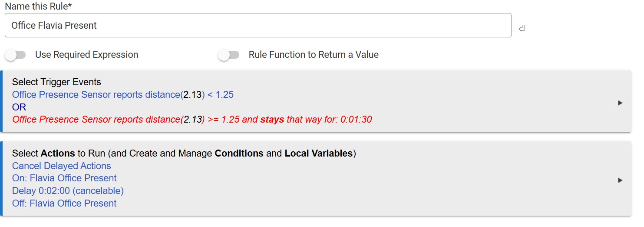
Task: Click the Select Trigger Events heading
Action: click(x=56, y=82)
